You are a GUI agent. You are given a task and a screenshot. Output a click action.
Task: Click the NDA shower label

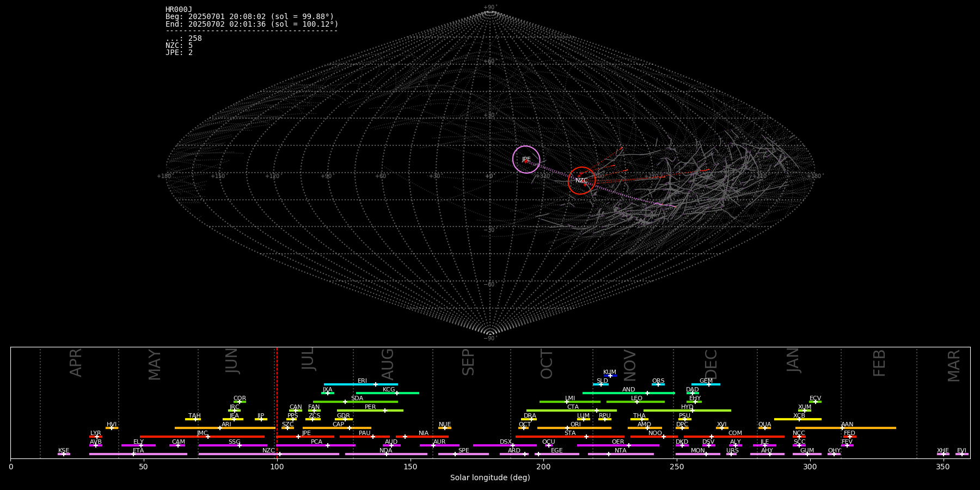[x=385, y=451]
